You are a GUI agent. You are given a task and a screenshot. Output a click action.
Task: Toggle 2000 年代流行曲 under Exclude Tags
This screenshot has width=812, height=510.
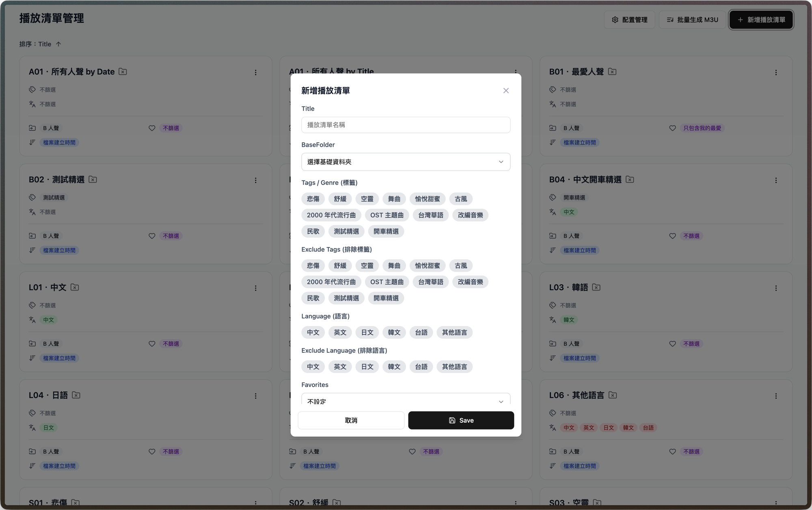click(x=331, y=282)
